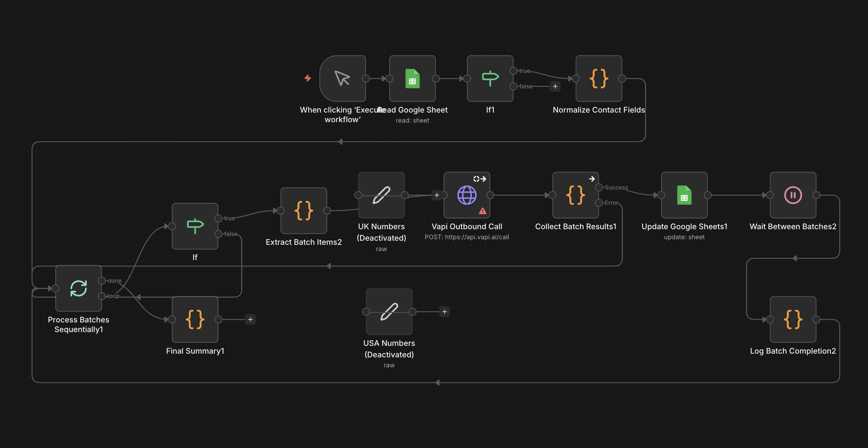Click the 'Final Summary1' label
Viewport: 868px width, 448px height.
tap(195, 351)
